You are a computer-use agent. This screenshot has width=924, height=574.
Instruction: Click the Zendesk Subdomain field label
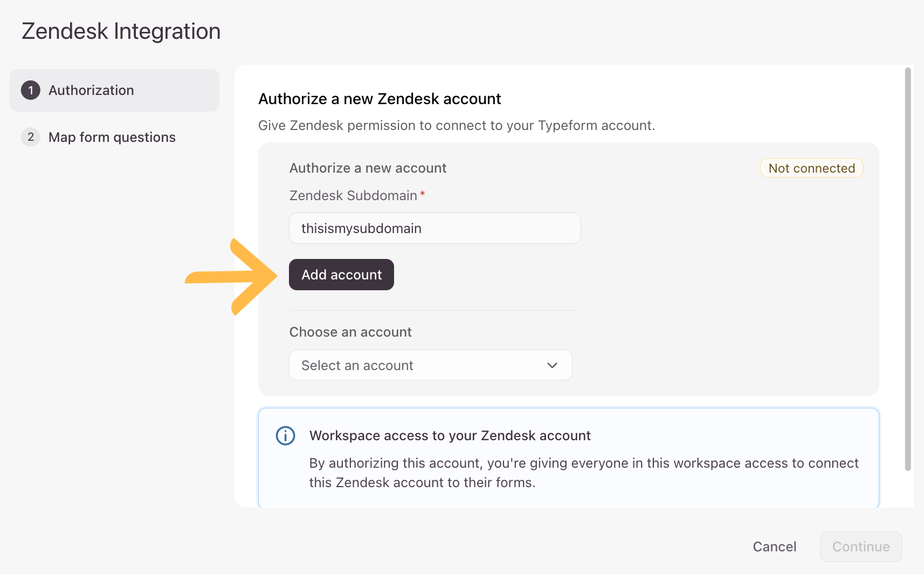click(x=353, y=195)
